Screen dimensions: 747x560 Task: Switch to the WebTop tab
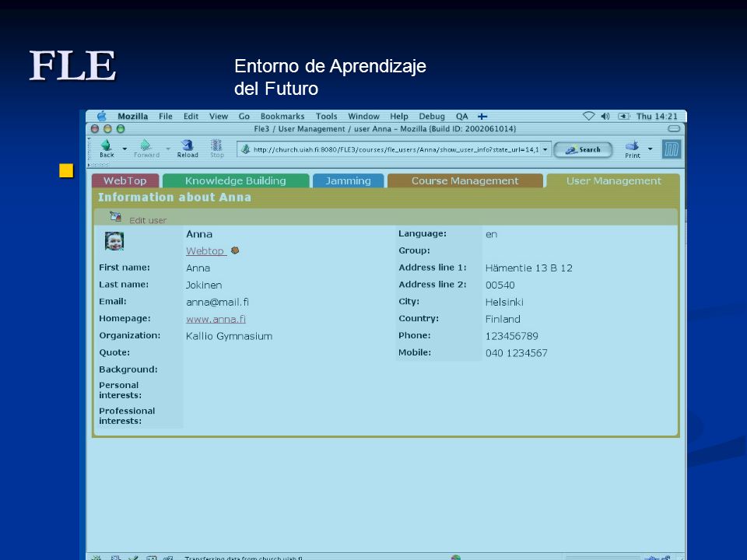coord(125,180)
